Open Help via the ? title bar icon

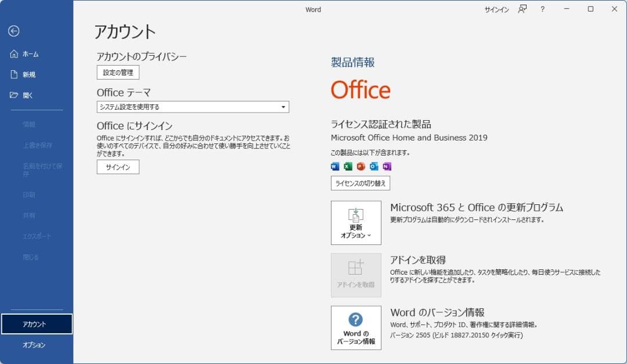(x=542, y=9)
